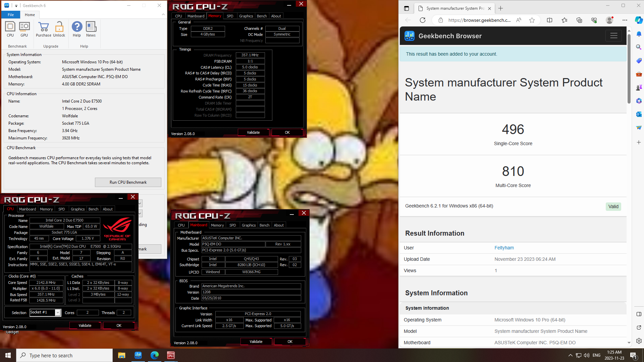
Task: Show hidden tray icons chevron
Action: point(570,355)
